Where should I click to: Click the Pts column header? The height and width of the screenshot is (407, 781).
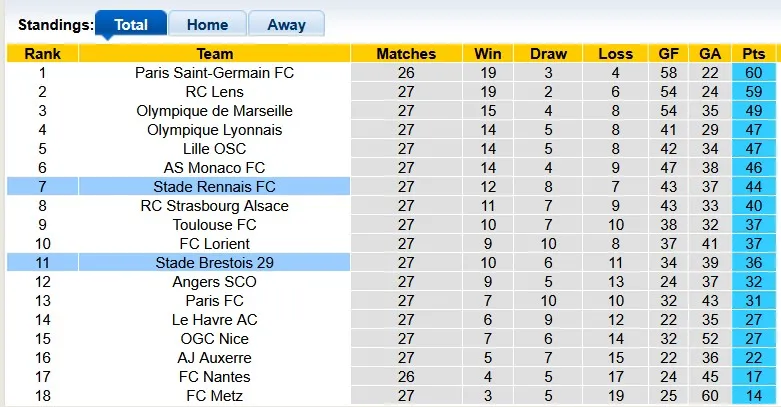753,54
